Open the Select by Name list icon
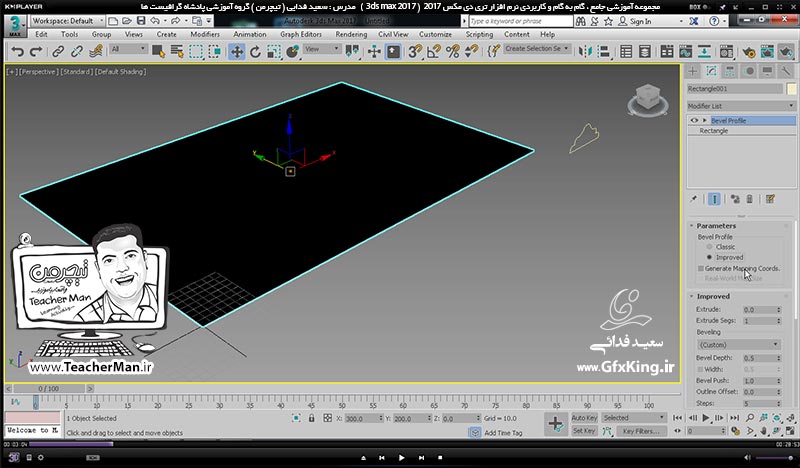The width and height of the screenshot is (800, 468). [177, 52]
